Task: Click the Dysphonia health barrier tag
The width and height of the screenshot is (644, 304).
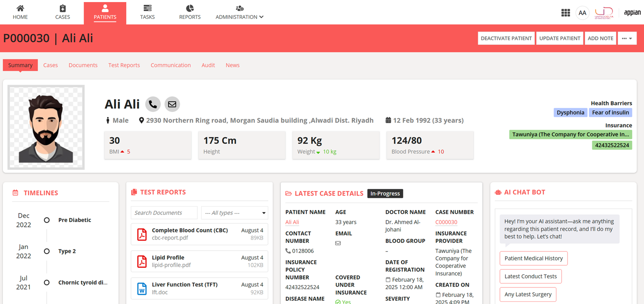Action: click(x=571, y=112)
